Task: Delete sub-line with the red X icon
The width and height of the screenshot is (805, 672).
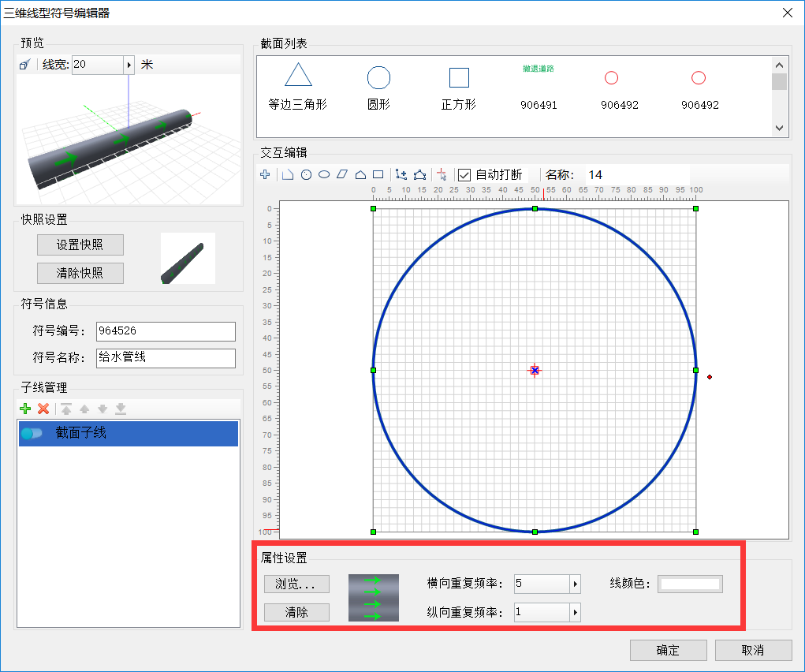Action: pos(43,409)
